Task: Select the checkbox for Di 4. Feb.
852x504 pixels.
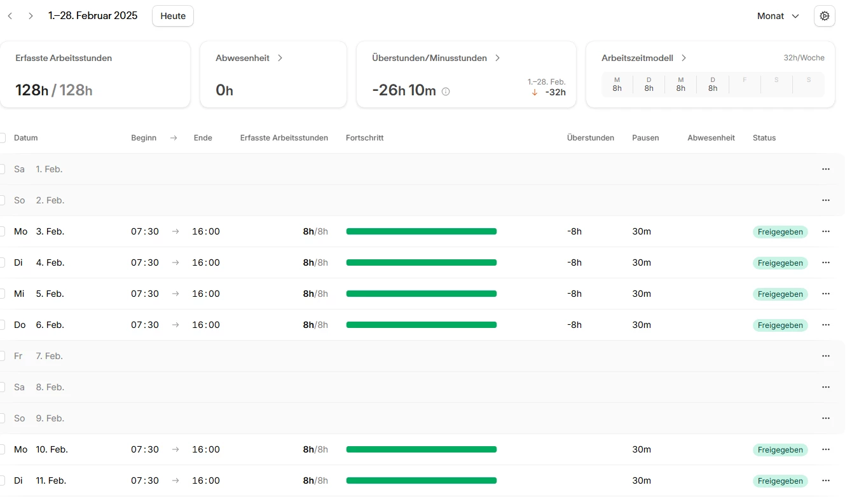Action: coord(2,262)
